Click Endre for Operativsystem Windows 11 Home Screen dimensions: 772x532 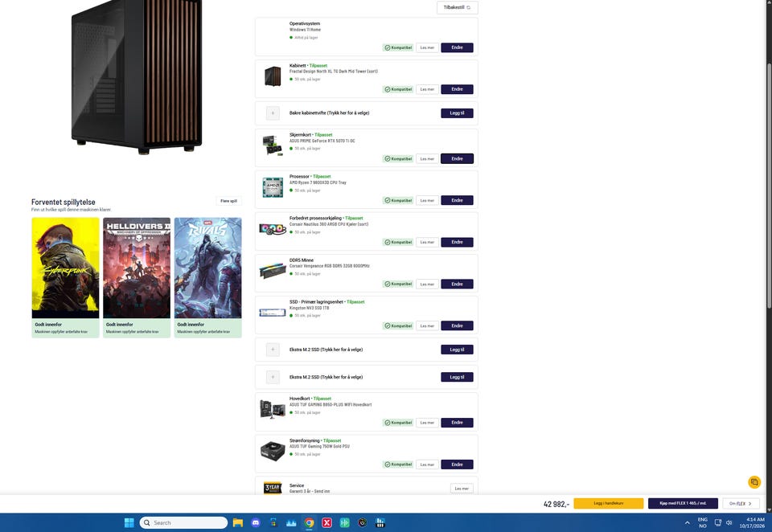(x=457, y=47)
